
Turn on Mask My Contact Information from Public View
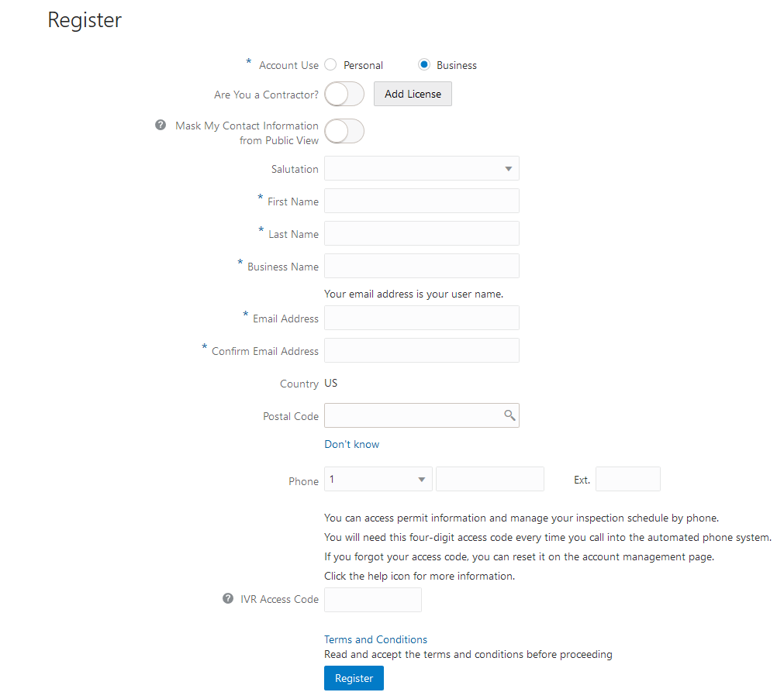[x=344, y=131]
